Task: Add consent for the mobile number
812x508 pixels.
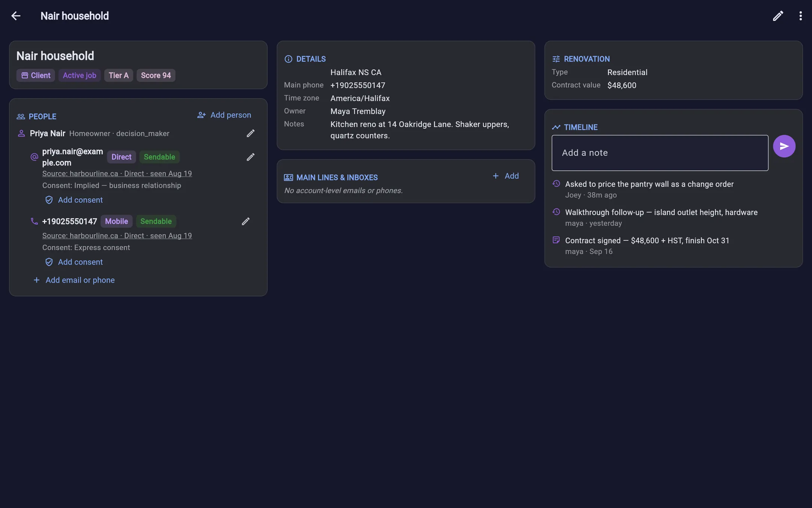Action: 74,262
